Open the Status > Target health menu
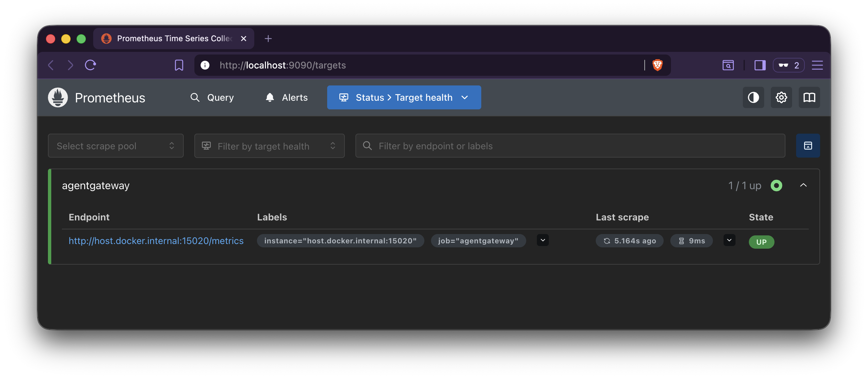This screenshot has height=379, width=868. (404, 98)
